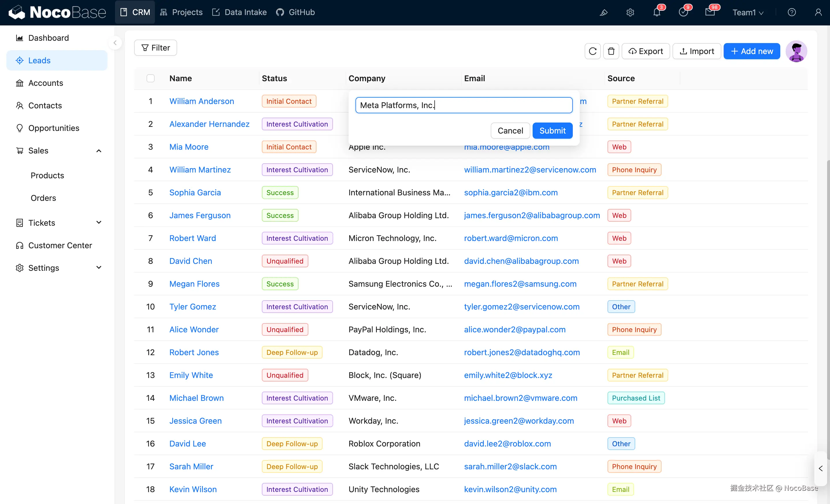The image size is (830, 504).
Task: Open the Accounts menu item
Action: click(x=57, y=83)
